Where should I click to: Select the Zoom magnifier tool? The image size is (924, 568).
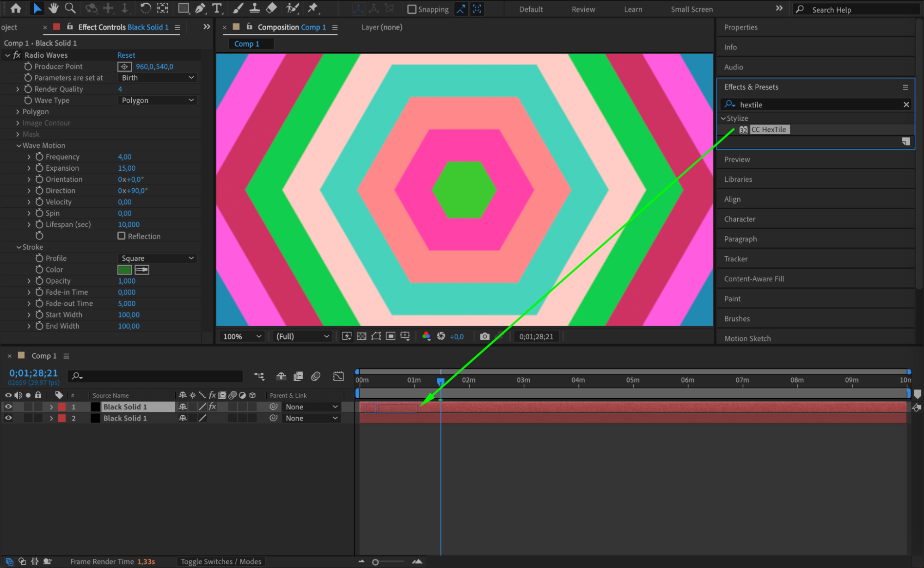pyautogui.click(x=70, y=8)
